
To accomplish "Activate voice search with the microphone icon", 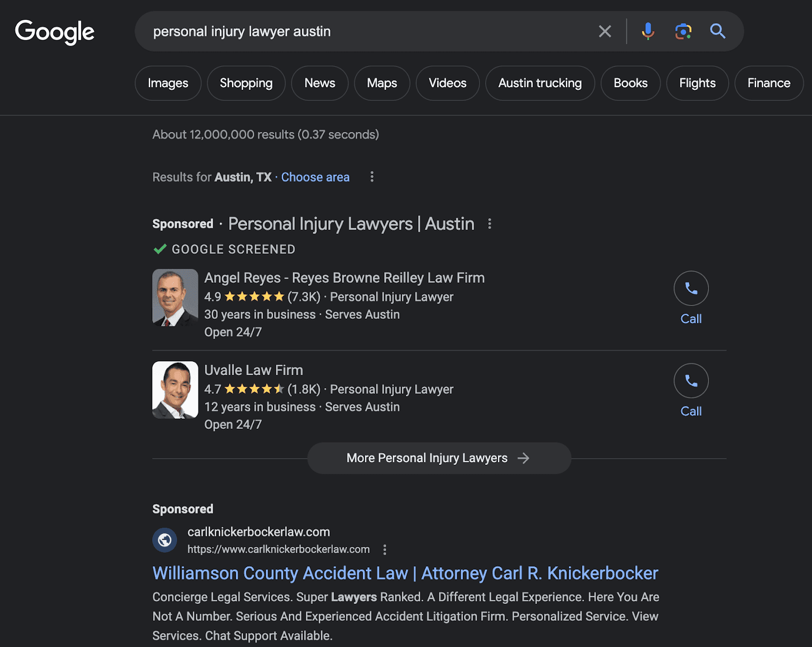I will pos(648,31).
